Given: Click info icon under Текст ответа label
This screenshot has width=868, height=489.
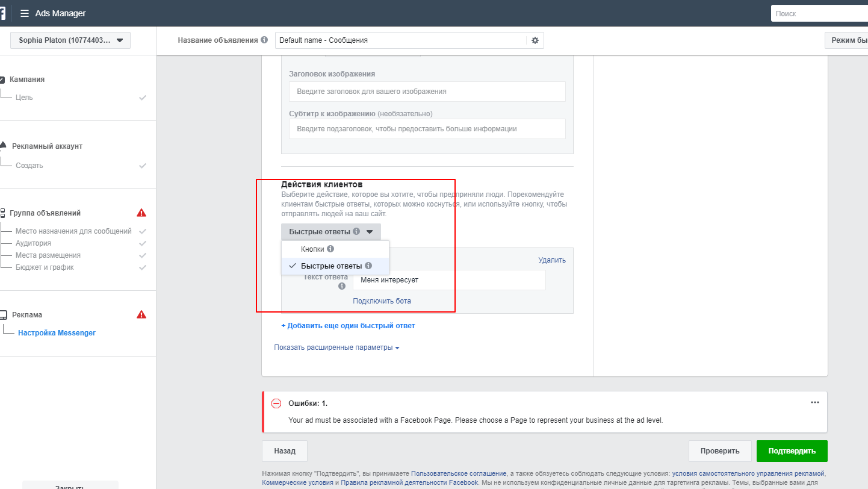Looking at the screenshot, I should click(x=342, y=287).
